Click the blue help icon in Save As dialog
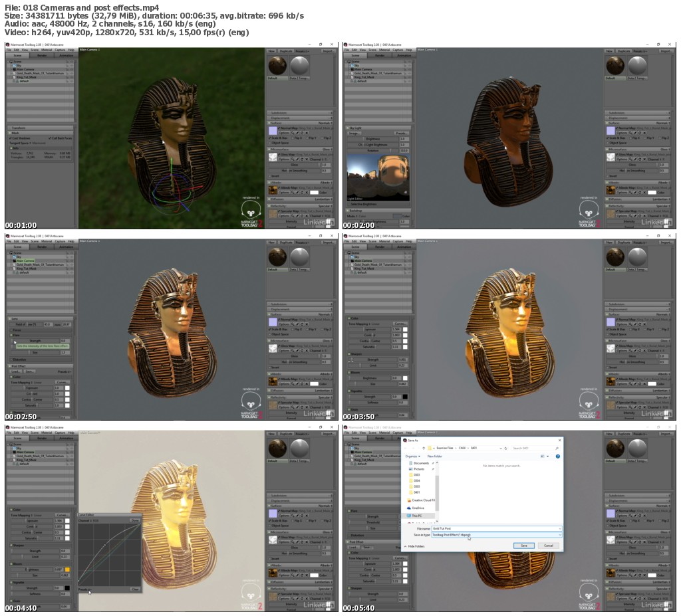This screenshot has width=681, height=616. pos(558,457)
